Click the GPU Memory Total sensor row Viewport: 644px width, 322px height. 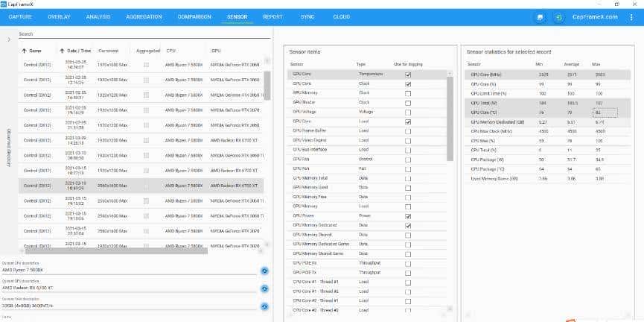pyautogui.click(x=368, y=178)
